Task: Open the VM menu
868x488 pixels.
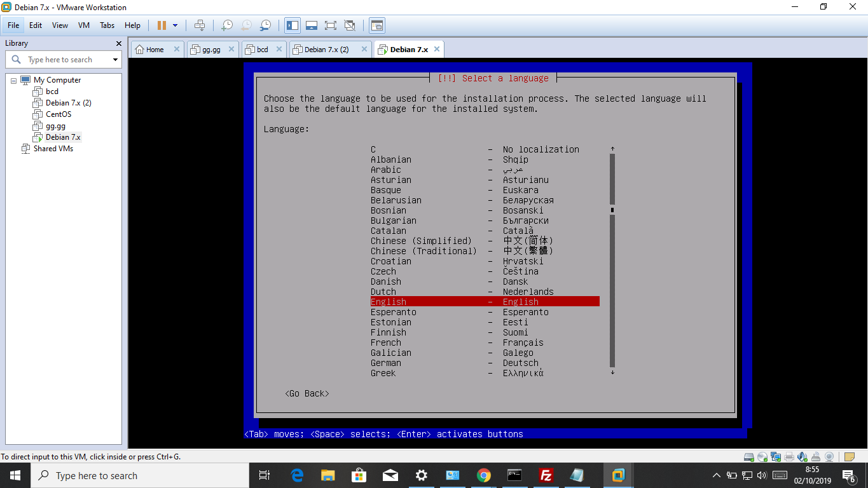Action: [x=84, y=25]
